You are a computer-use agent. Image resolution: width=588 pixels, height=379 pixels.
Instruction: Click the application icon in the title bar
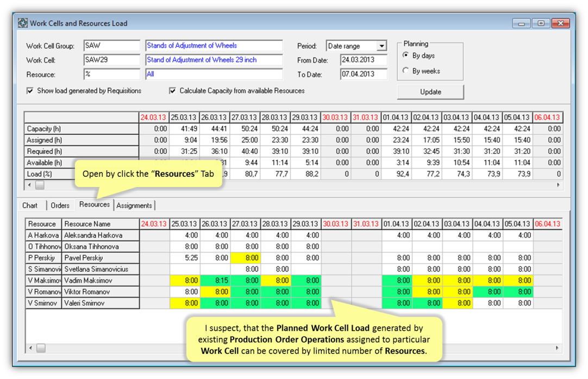click(22, 23)
